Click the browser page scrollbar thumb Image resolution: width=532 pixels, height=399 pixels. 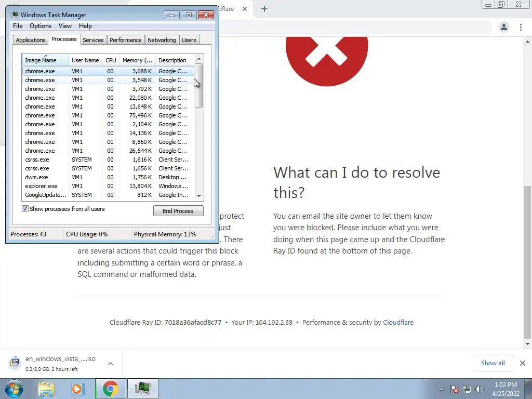[528, 262]
